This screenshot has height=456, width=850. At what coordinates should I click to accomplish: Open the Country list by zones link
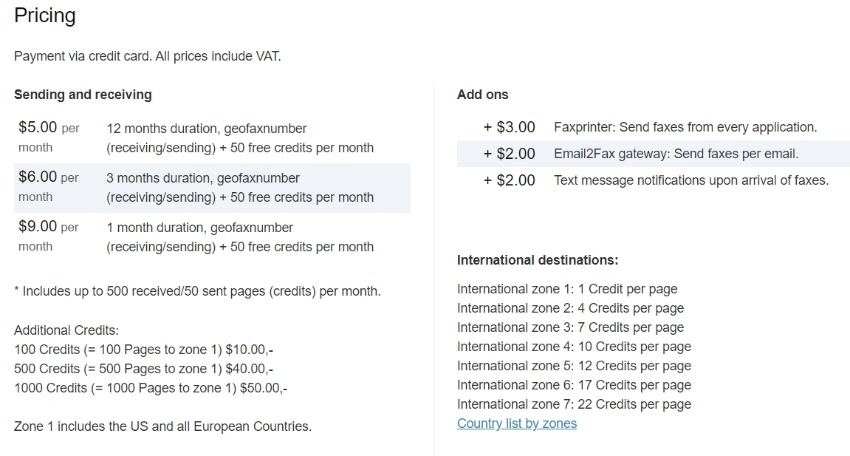517,423
